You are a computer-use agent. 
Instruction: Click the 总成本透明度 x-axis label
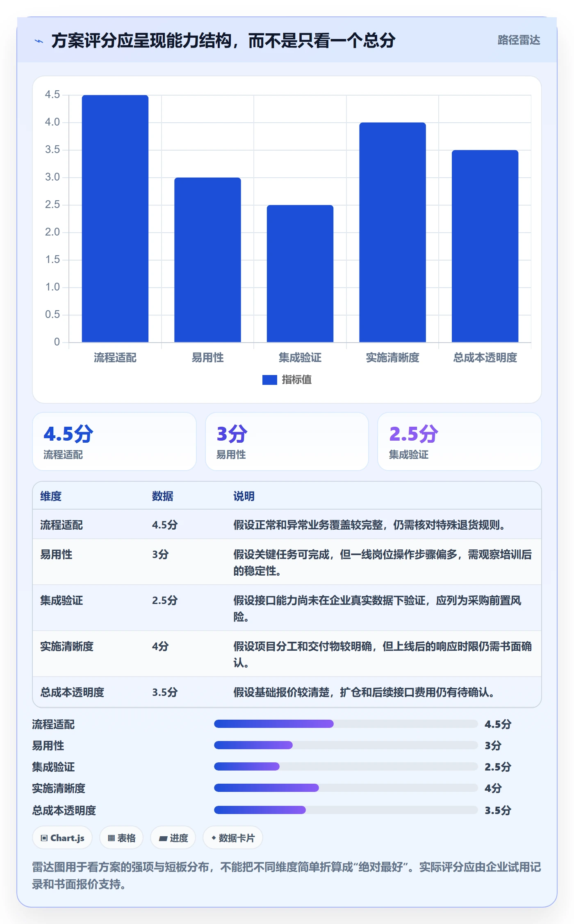(x=485, y=358)
